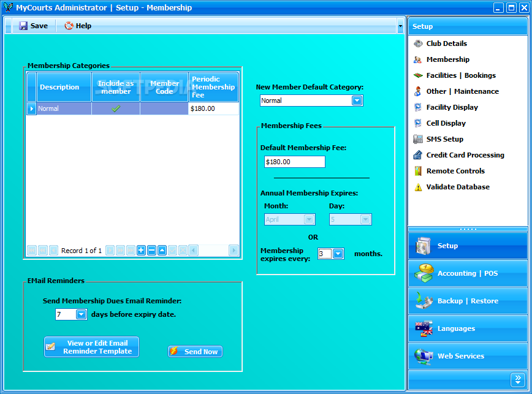Select the Remote Controls link

point(455,171)
